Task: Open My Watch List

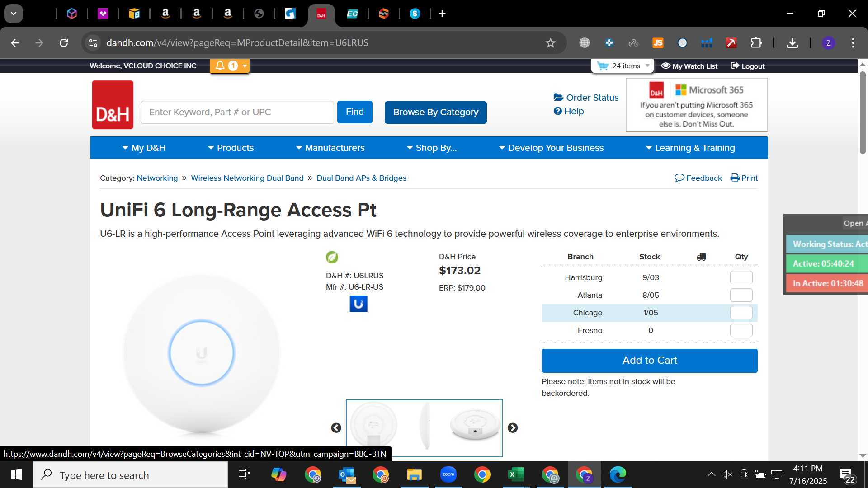Action: tap(689, 66)
